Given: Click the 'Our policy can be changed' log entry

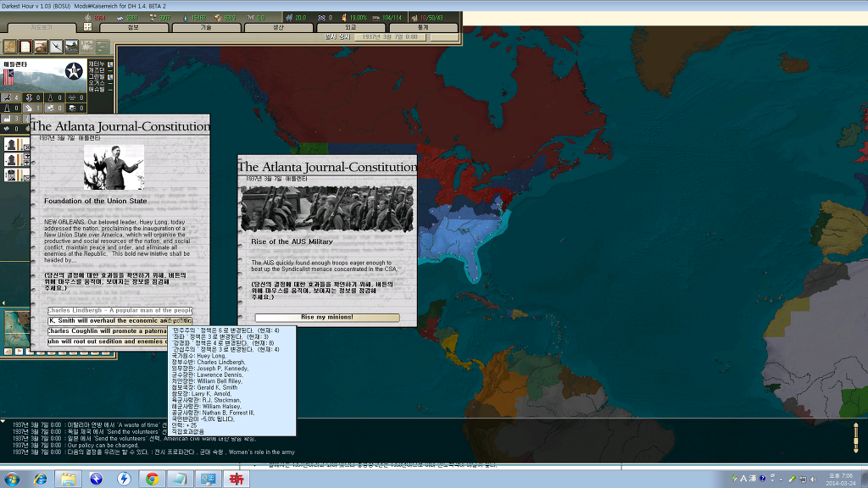Looking at the screenshot, I should pyautogui.click(x=75, y=445).
